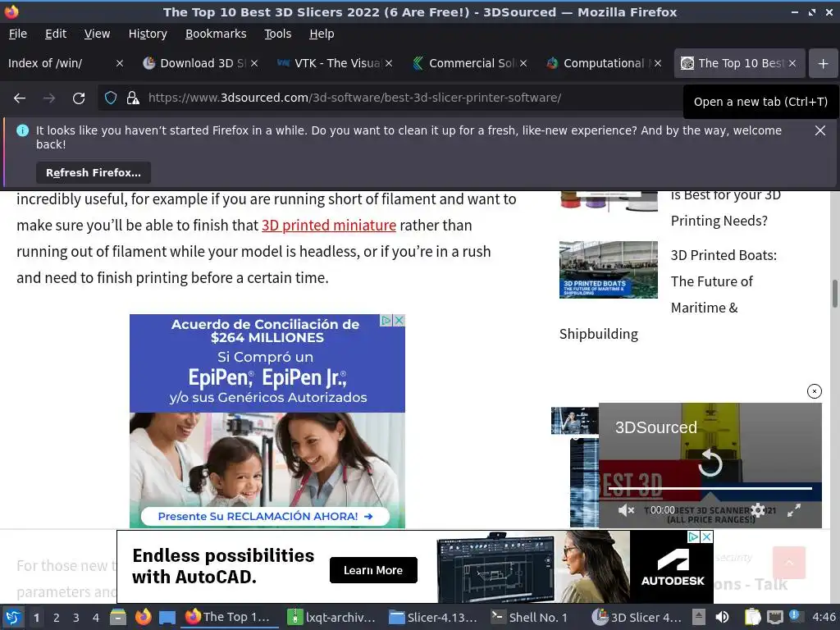The image size is (840, 630).
Task: Close the Index of /win/ tab
Action: tap(120, 63)
